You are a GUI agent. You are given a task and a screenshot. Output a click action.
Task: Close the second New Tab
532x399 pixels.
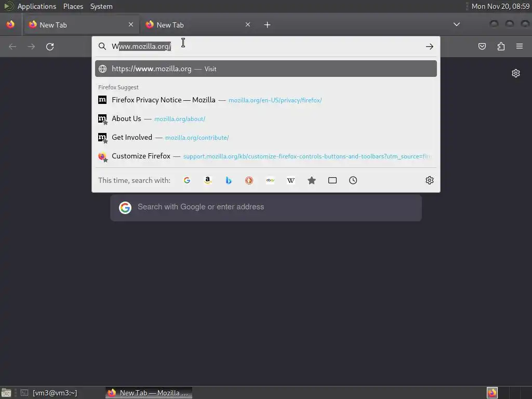click(x=248, y=24)
